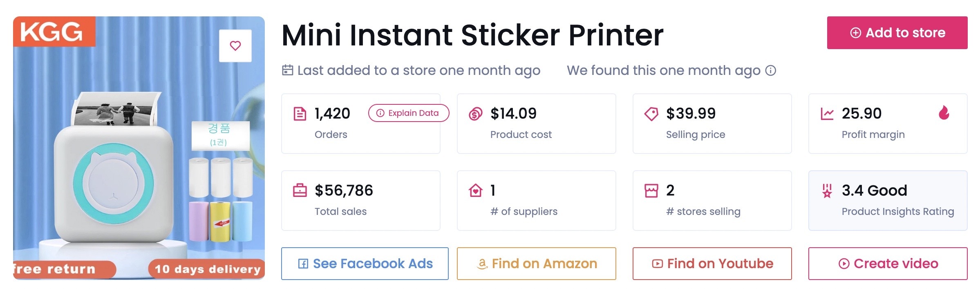The image size is (980, 289).
Task: Click the Create video button
Action: tap(888, 264)
